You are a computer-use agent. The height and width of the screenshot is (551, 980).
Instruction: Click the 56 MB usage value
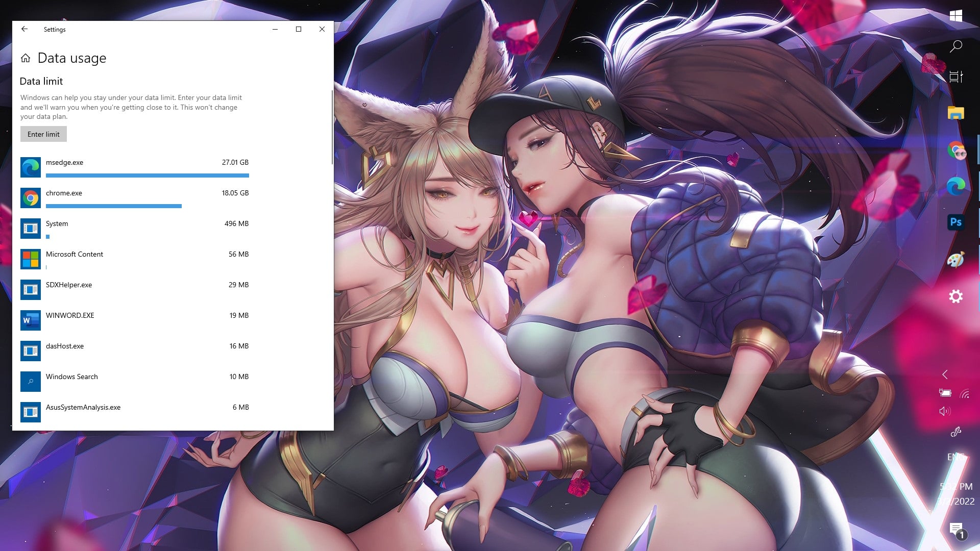coord(239,254)
